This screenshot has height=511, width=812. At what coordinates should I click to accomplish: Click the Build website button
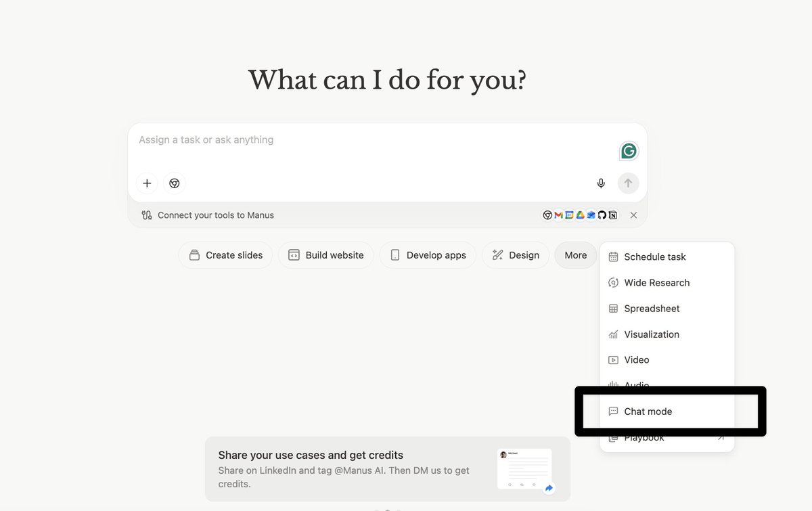click(x=325, y=255)
